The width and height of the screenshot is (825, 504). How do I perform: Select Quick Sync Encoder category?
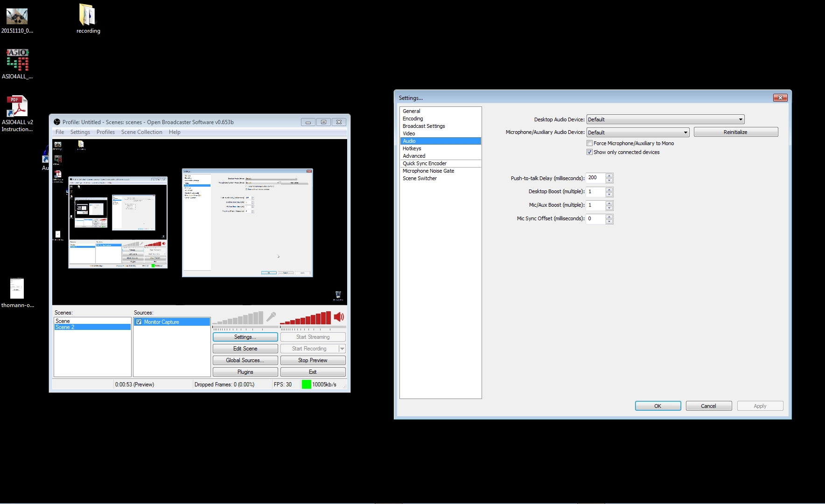440,163
